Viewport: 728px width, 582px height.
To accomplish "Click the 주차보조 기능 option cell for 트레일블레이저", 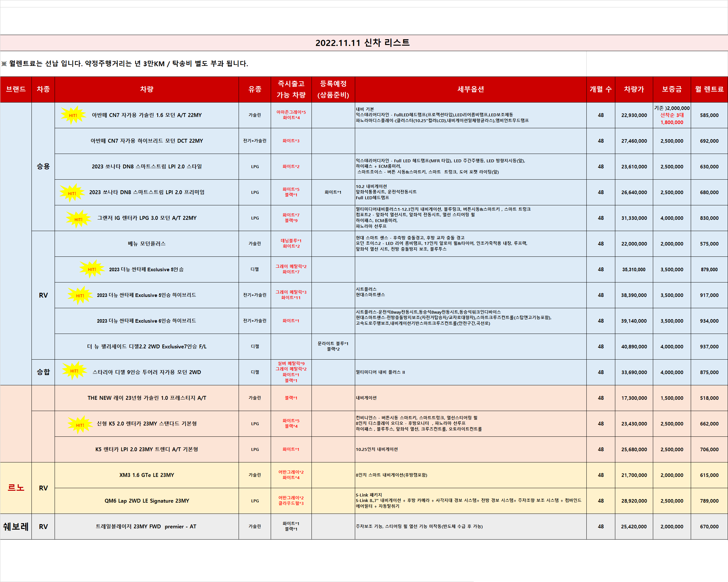I will [471, 527].
